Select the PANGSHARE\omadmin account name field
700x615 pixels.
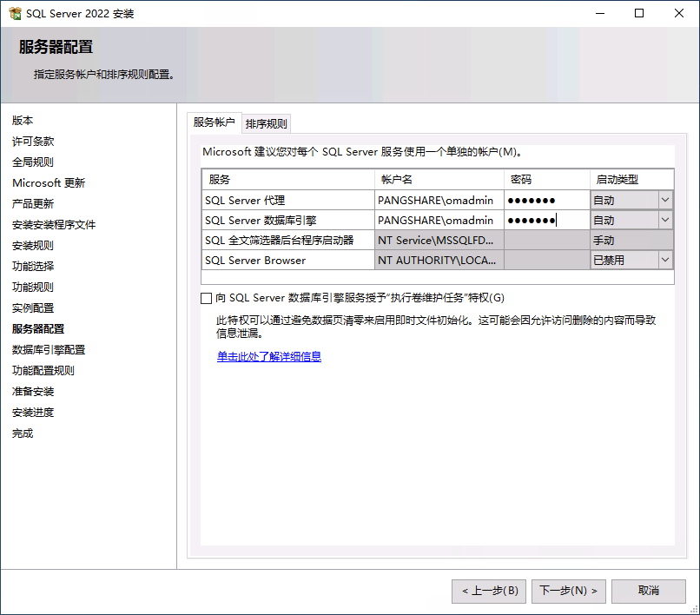pyautogui.click(x=439, y=199)
